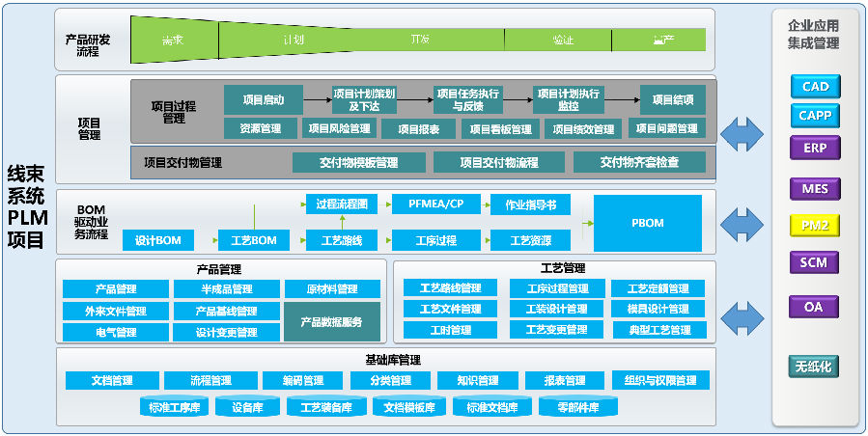Click the 设计BOM box

pos(157,241)
